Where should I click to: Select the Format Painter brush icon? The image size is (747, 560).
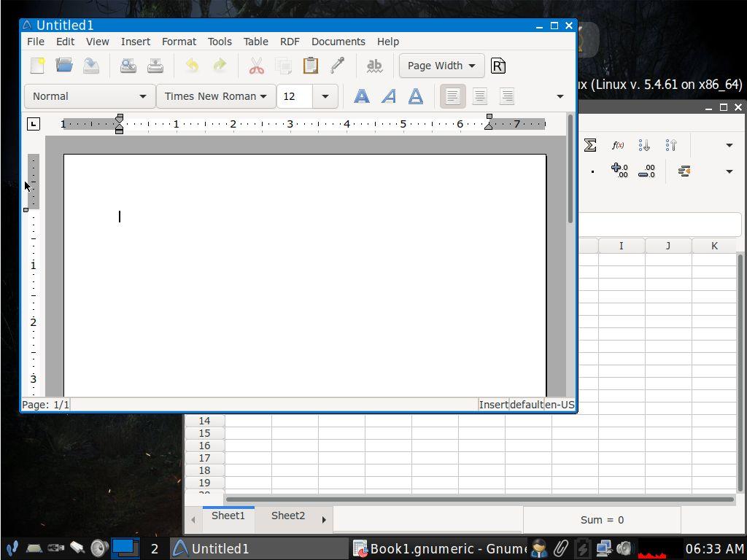pyautogui.click(x=337, y=66)
